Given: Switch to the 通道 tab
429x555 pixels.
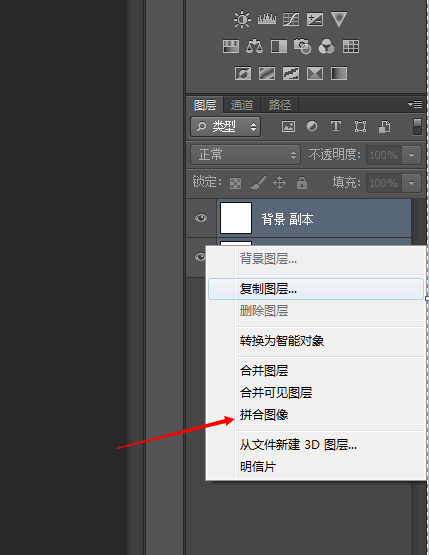Looking at the screenshot, I should click(242, 105).
